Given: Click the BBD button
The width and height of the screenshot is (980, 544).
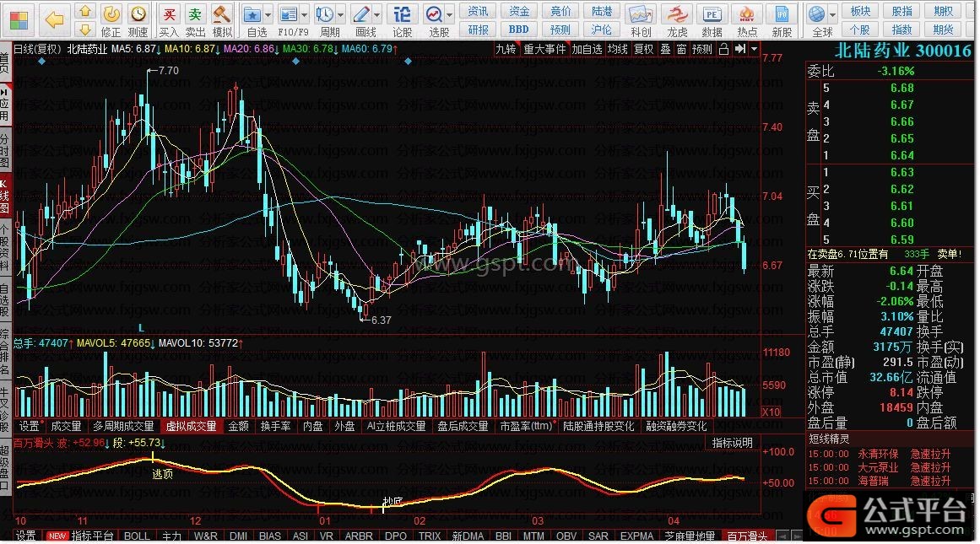Looking at the screenshot, I should [519, 30].
